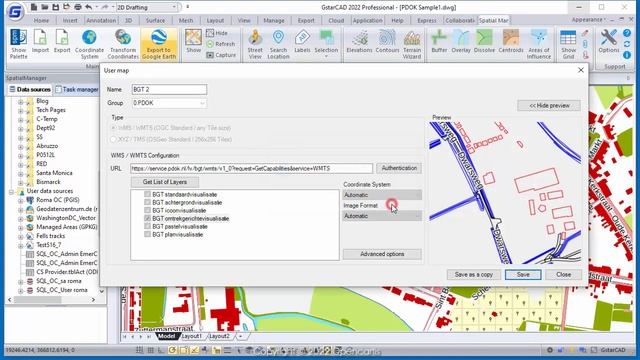
Task: Open the Coordinate System Automatic dropdown
Action: pyautogui.click(x=382, y=195)
